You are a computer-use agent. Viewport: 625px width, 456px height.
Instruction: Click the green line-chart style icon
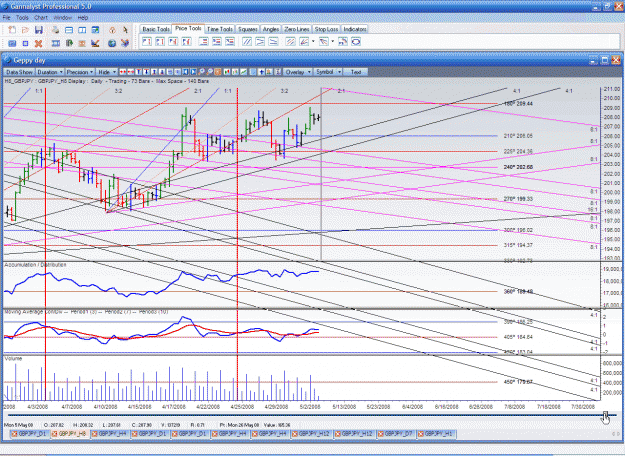click(x=244, y=72)
